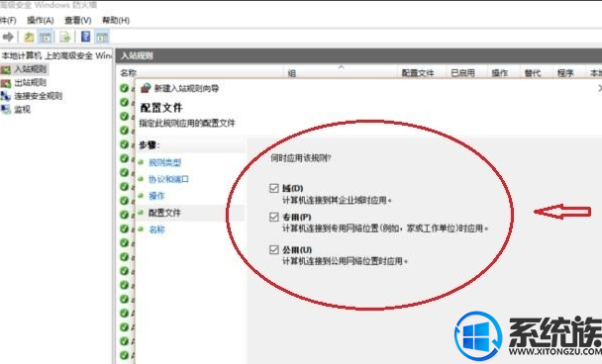Select 入站规则 in the left tree
The width and height of the screenshot is (602, 364).
pos(31,69)
